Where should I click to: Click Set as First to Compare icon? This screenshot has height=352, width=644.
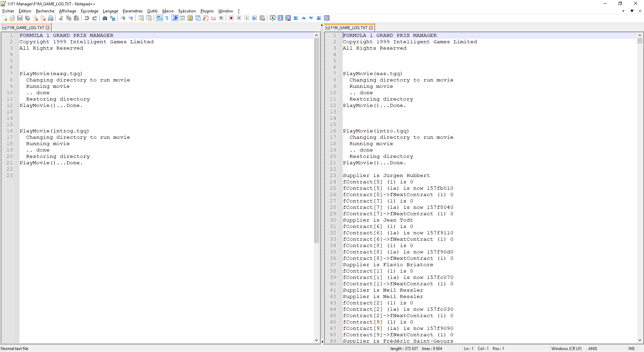273,18
